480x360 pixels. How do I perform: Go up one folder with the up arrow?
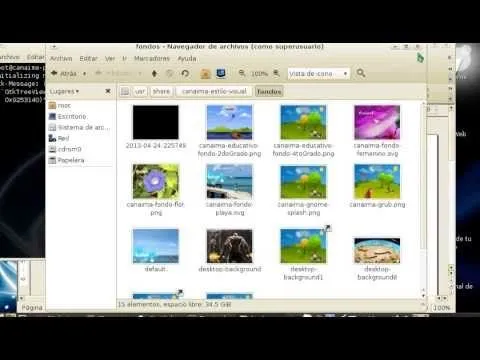pyautogui.click(x=154, y=73)
